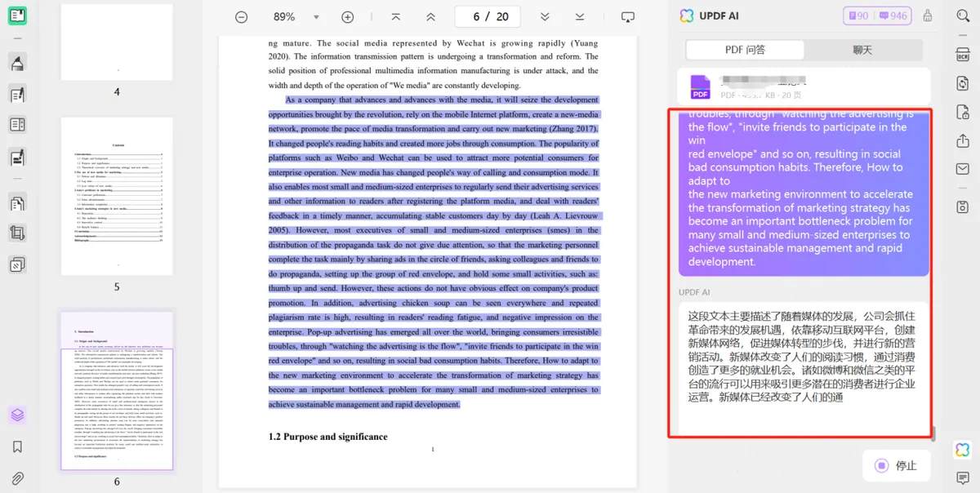Click the protect PDF lock icon
This screenshot has width=980, height=493.
[x=962, y=113]
